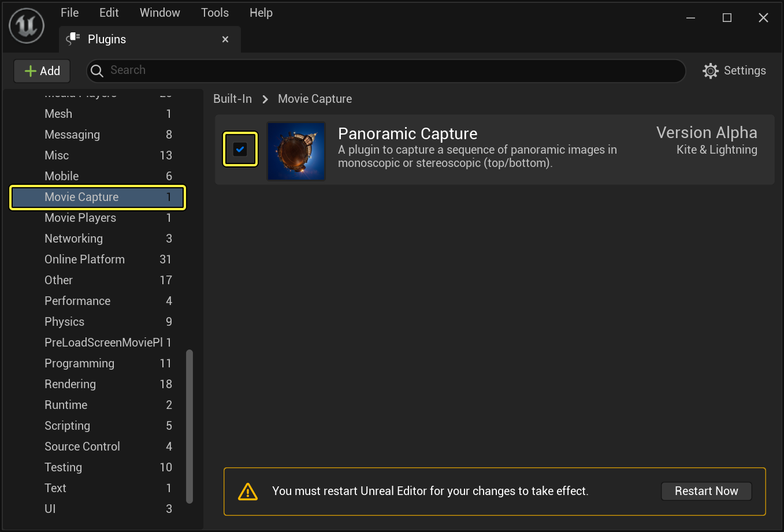Screen dimensions: 784x532
Task: Select the Other category
Action: 98,280
